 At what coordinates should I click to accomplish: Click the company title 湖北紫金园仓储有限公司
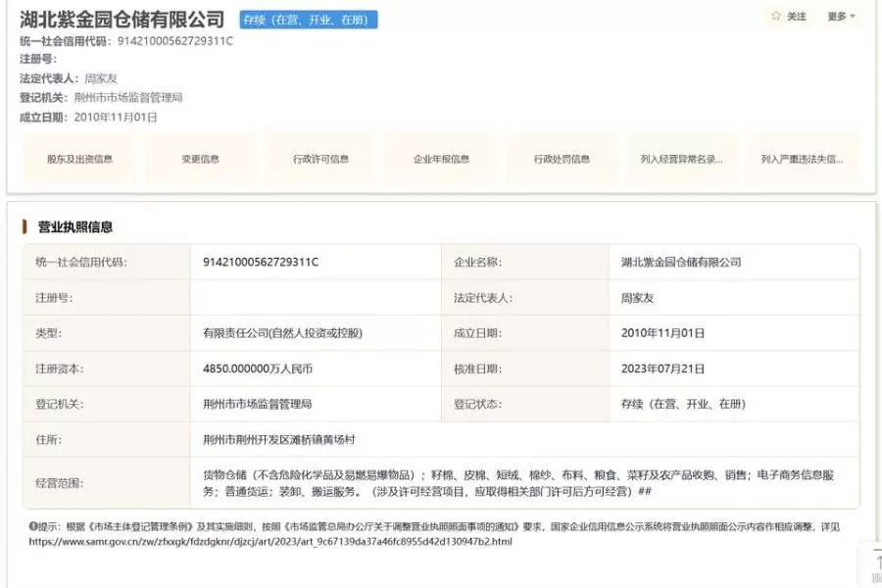coord(122,20)
